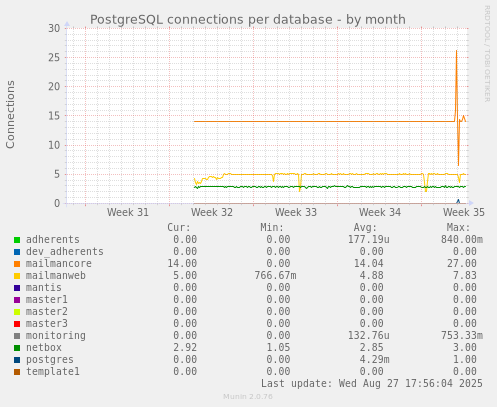Click the Avg: column header

coord(365,228)
